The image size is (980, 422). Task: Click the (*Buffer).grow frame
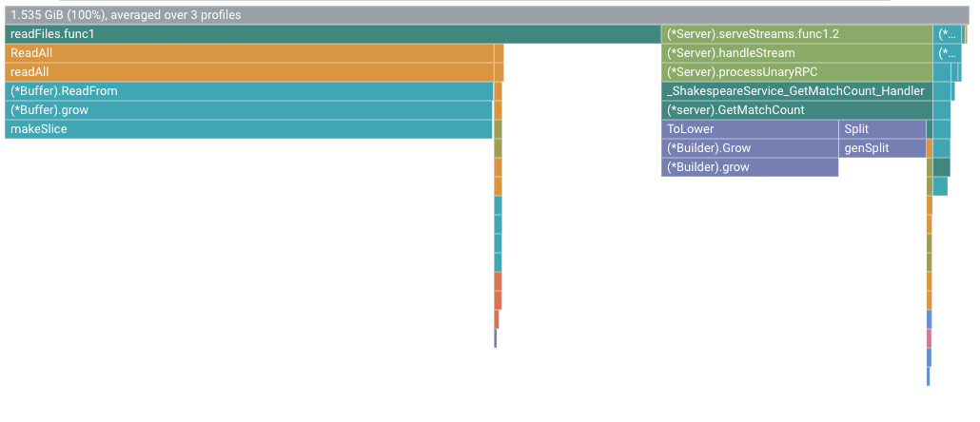coord(249,110)
